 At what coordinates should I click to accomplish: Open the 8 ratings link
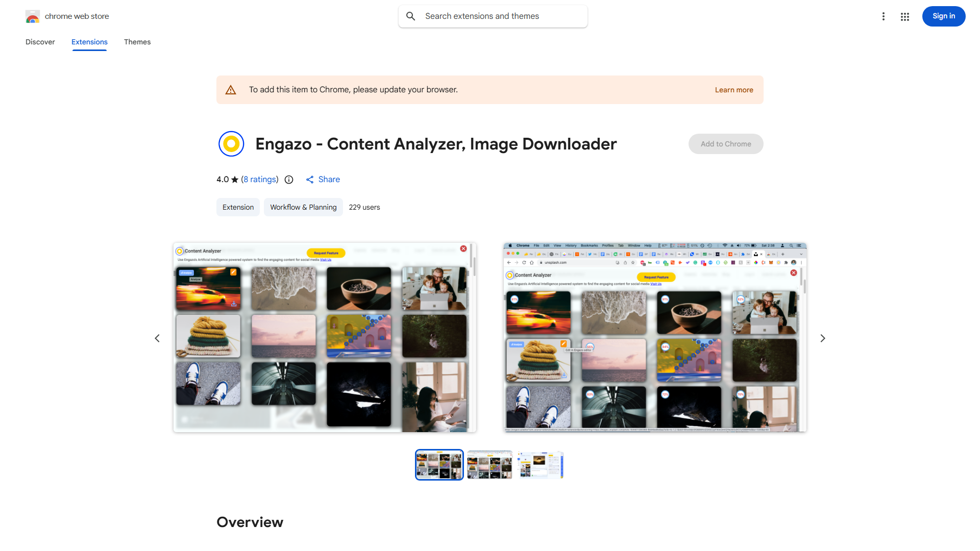(x=260, y=179)
